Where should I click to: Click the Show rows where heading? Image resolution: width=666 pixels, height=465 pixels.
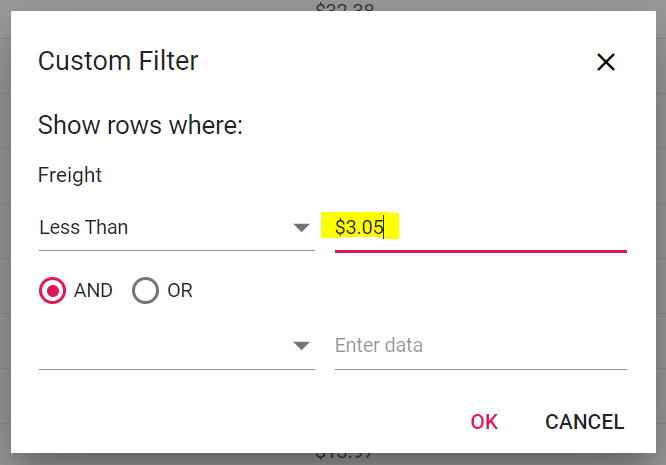pos(141,126)
